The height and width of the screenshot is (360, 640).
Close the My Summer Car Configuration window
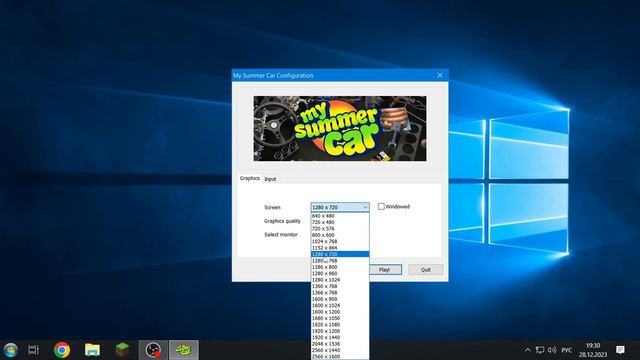[440, 75]
